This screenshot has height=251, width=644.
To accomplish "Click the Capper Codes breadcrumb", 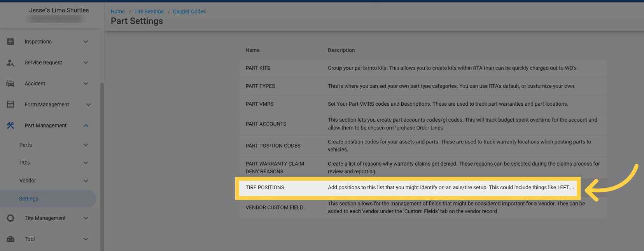I will coord(189,12).
